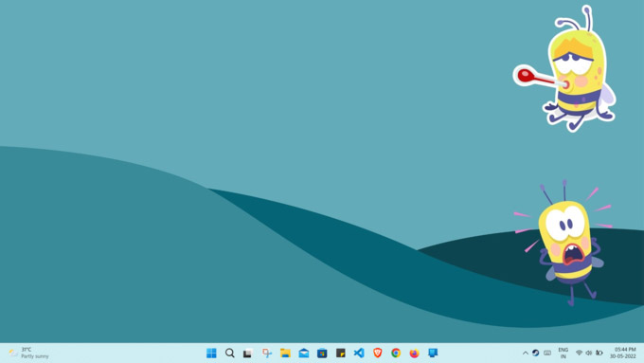Open taskbar Search
The height and width of the screenshot is (363, 644).
pos(230,353)
